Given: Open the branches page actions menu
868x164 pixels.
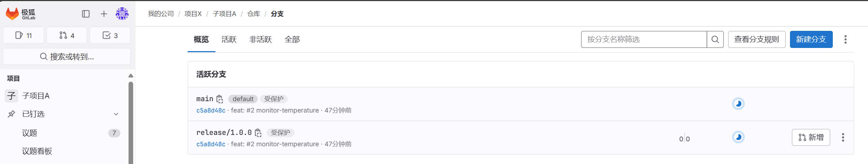Looking at the screenshot, I should [845, 39].
